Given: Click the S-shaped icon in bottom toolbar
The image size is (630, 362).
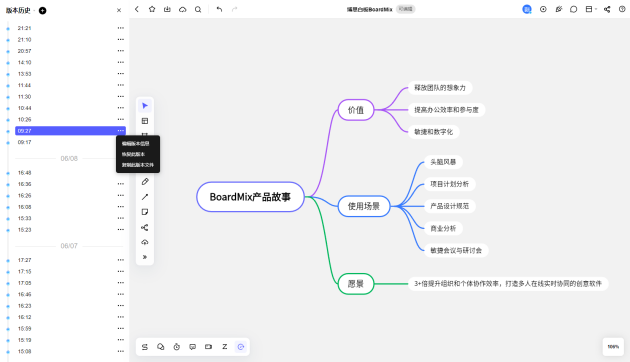Looking at the screenshot, I should (x=145, y=347).
